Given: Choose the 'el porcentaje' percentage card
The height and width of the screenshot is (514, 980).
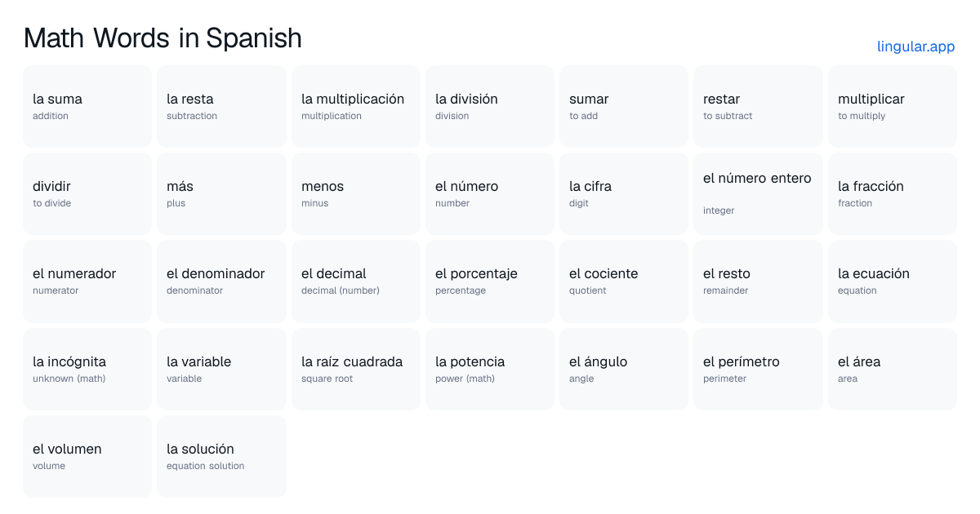Looking at the screenshot, I should [x=490, y=281].
